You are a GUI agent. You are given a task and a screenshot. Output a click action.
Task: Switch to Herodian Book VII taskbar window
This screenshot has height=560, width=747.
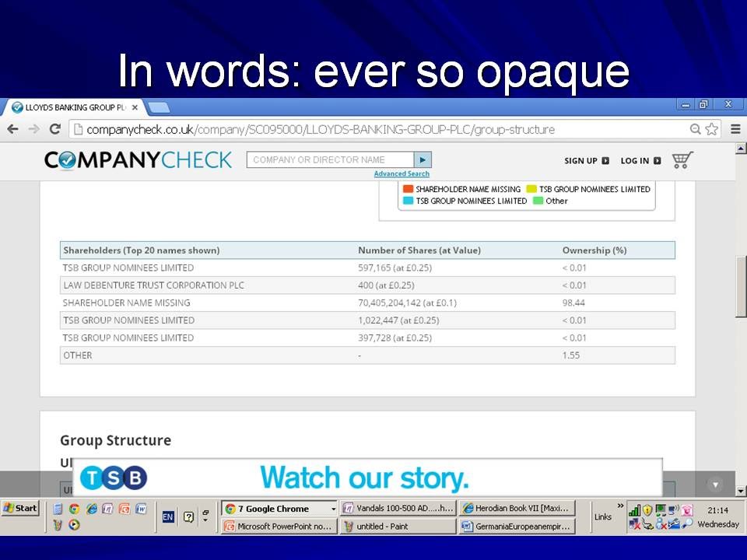click(517, 508)
